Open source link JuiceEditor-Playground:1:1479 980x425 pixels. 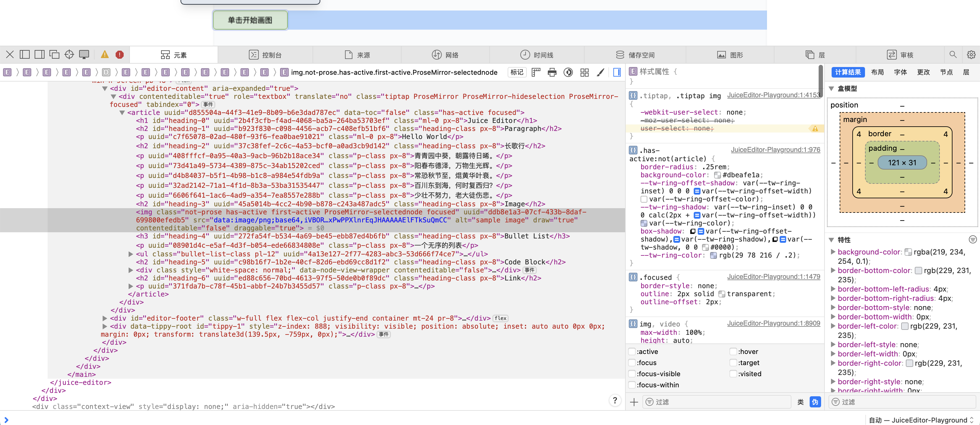tap(773, 277)
